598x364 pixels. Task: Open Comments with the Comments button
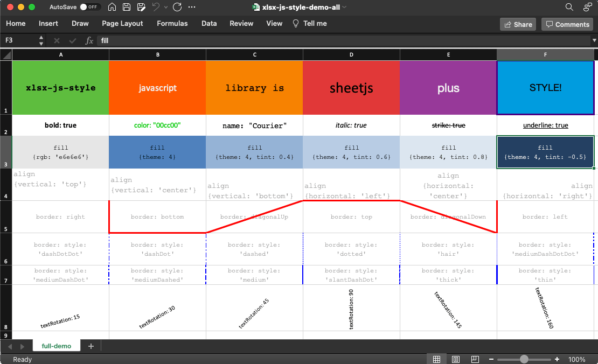pyautogui.click(x=567, y=24)
